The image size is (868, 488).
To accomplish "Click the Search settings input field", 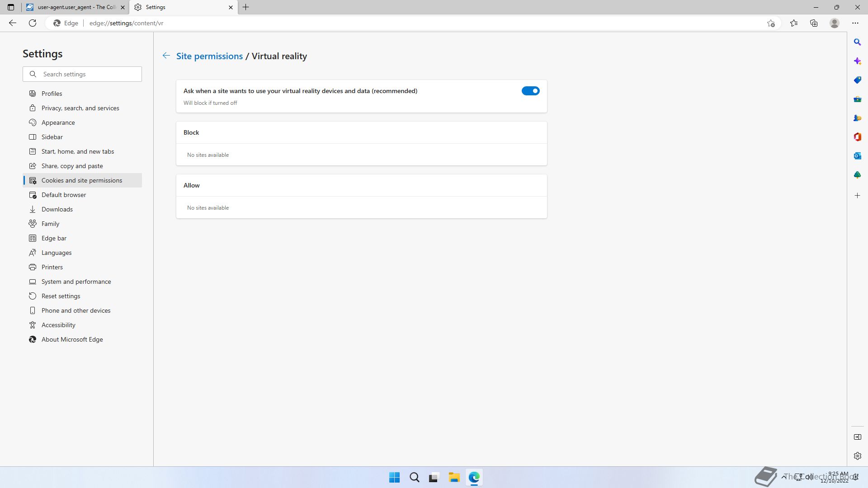I will (90, 74).
